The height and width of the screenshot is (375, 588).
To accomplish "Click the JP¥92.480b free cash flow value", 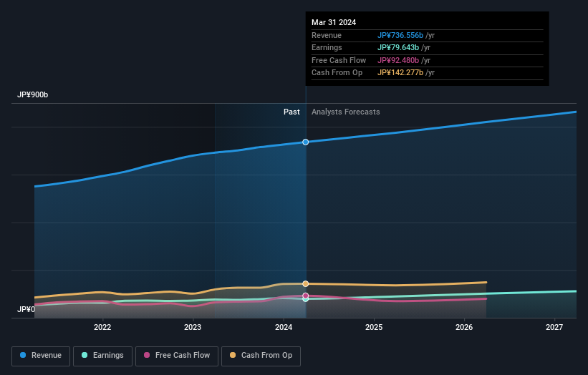I will pyautogui.click(x=398, y=60).
